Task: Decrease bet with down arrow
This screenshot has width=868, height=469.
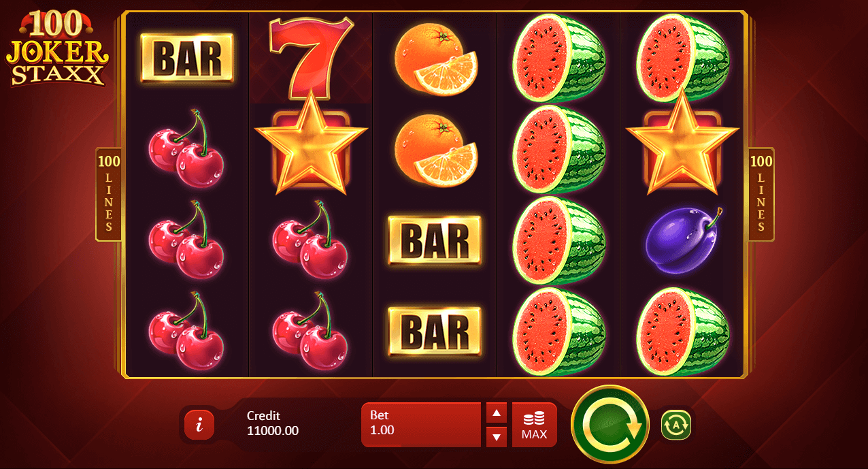Action: click(497, 437)
